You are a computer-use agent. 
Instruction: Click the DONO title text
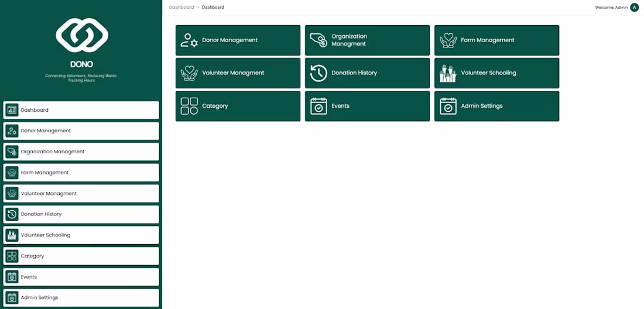tap(81, 64)
